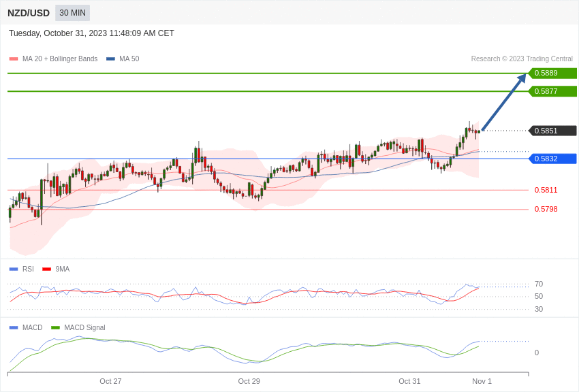Click the MACD legend label
This screenshot has width=579, height=392.
tap(33, 327)
